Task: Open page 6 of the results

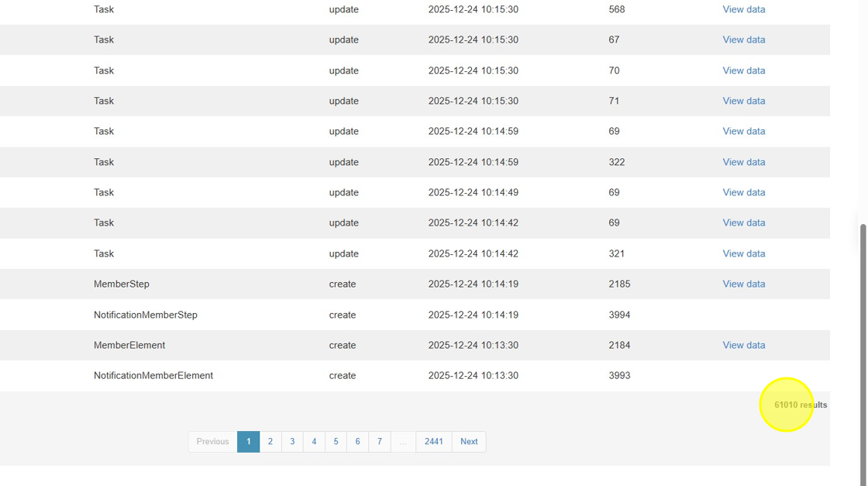Action: [357, 442]
